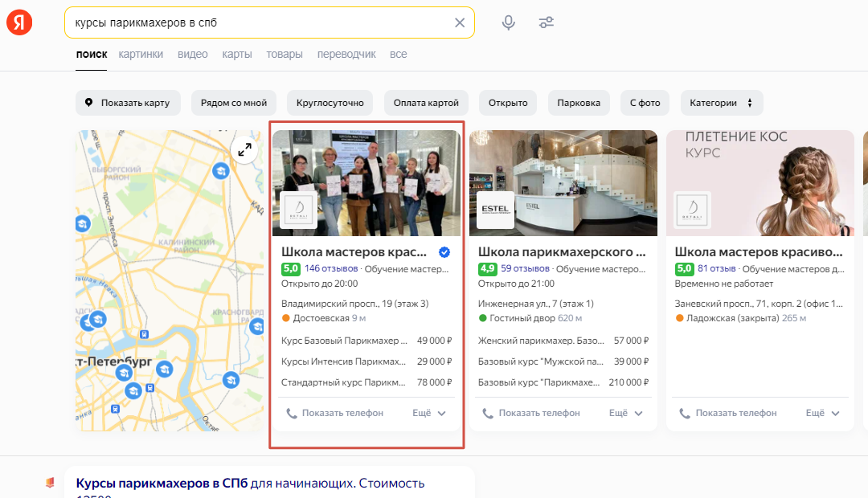Image resolution: width=868 pixels, height=498 pixels.
Task: Click the Показать карту button
Action: click(128, 103)
